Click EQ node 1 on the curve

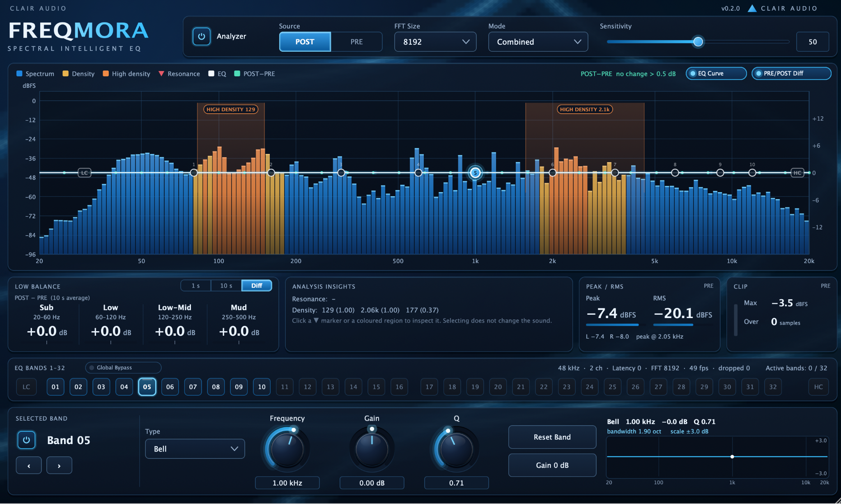[x=194, y=173]
